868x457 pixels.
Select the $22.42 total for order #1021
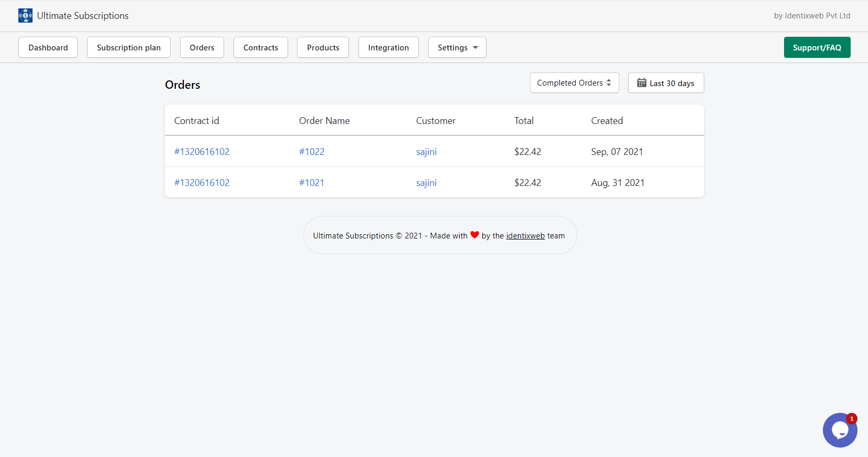[527, 183]
